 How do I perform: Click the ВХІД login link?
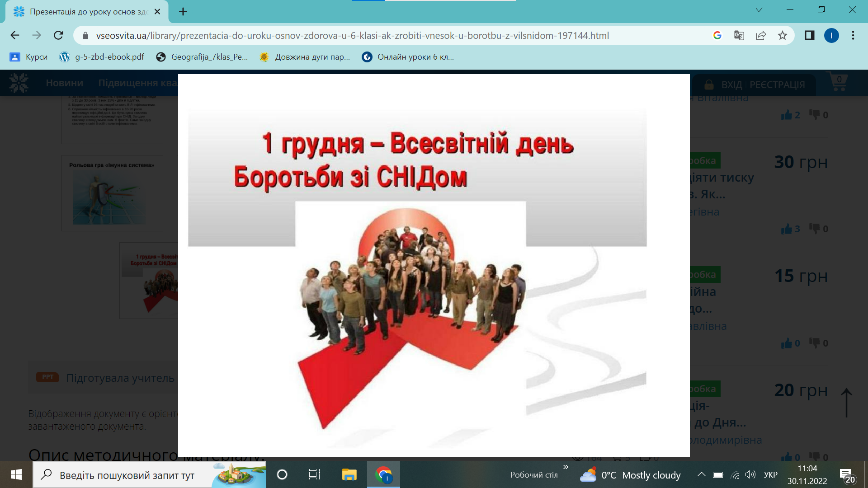(x=731, y=85)
